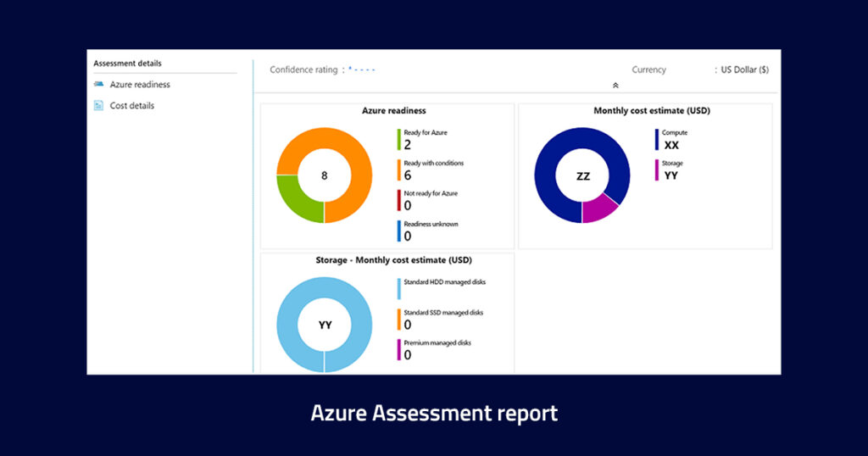868x456 pixels.
Task: Click the Cost details document icon
Action: [98, 105]
